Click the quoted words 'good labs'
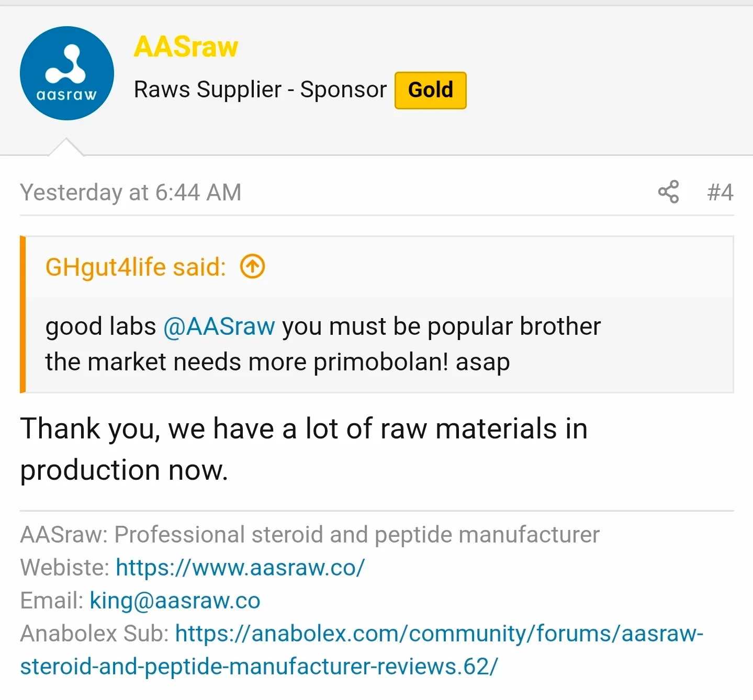 100,326
